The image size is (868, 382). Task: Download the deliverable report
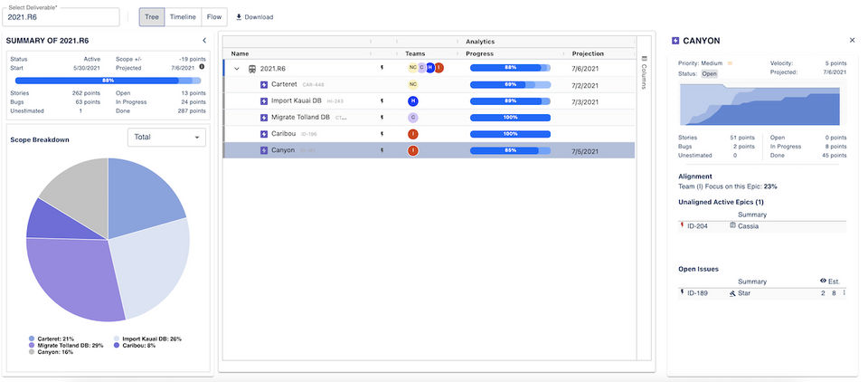pyautogui.click(x=255, y=17)
